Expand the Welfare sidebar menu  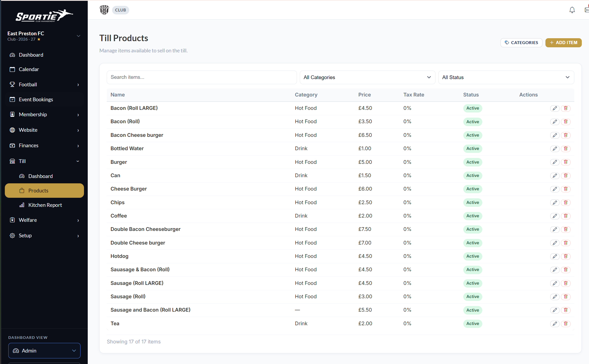pyautogui.click(x=44, y=220)
